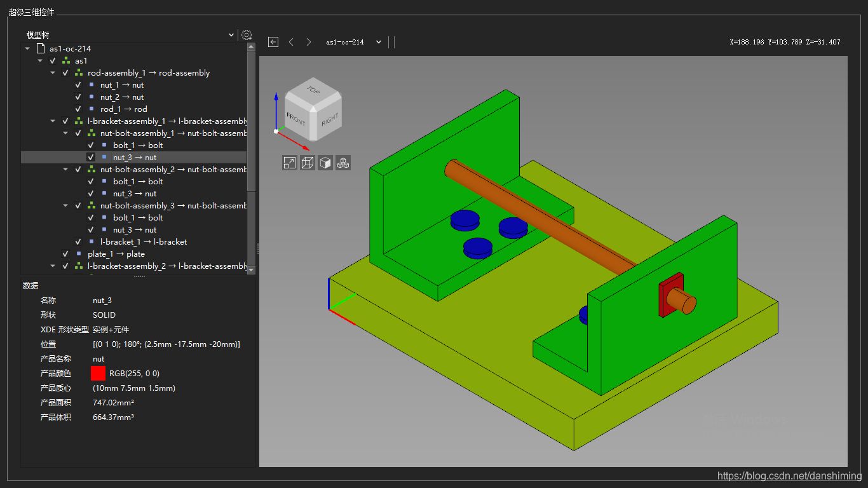868x488 pixels.
Task: Toggle nut_2 → nut checkbox
Action: (x=78, y=97)
